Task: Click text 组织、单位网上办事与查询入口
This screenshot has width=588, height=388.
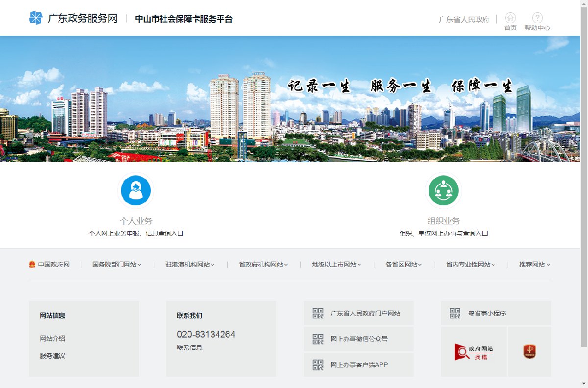Action: pyautogui.click(x=443, y=234)
